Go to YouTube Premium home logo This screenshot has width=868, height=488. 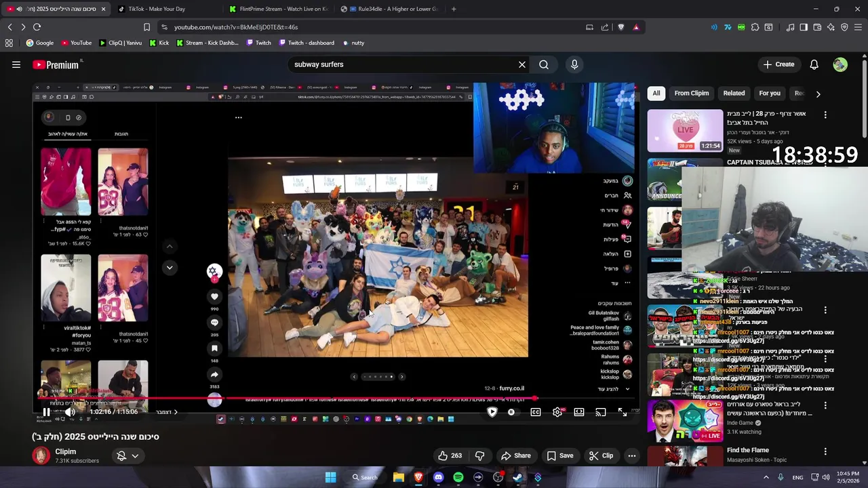[57, 64]
